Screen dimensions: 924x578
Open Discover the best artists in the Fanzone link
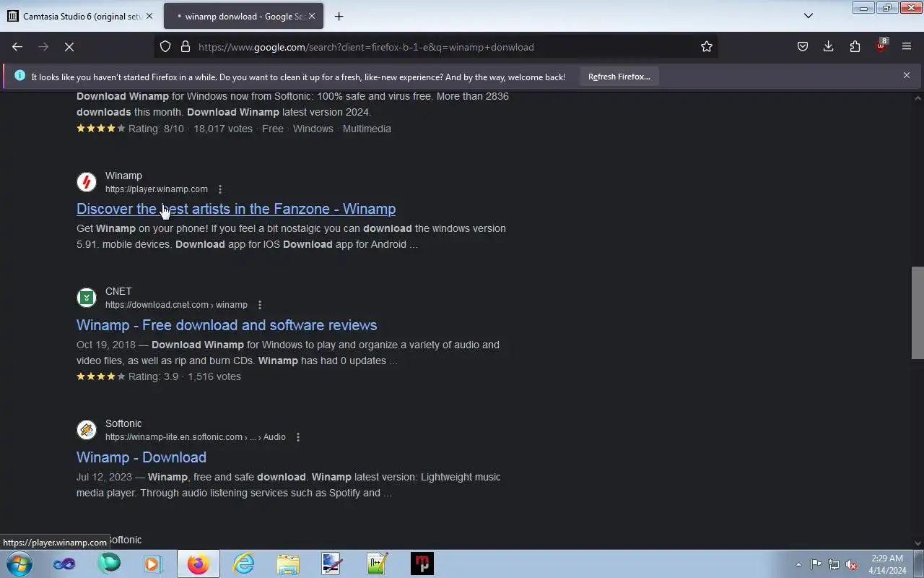coord(236,209)
